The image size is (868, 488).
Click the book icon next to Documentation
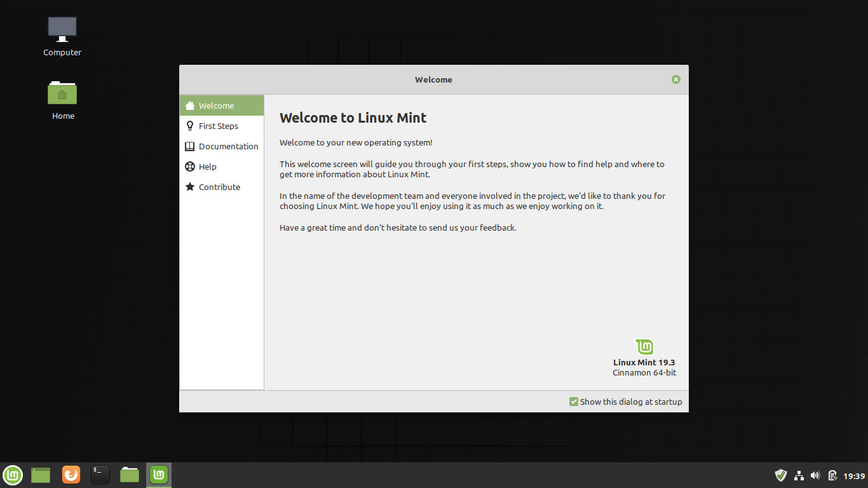[190, 146]
